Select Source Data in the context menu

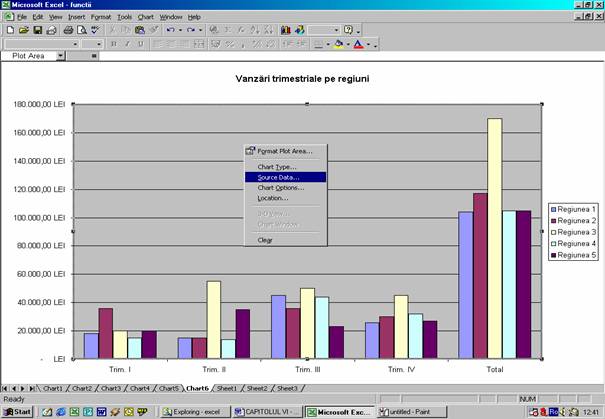[x=279, y=177]
